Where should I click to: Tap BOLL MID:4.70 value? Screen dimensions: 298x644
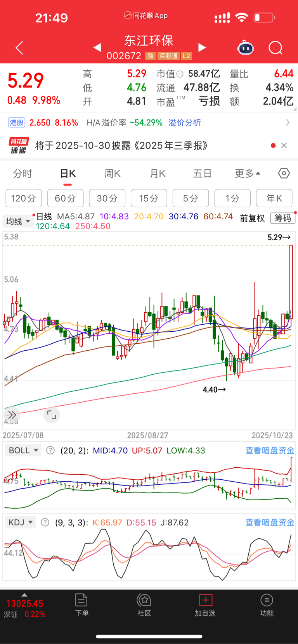coord(110,450)
